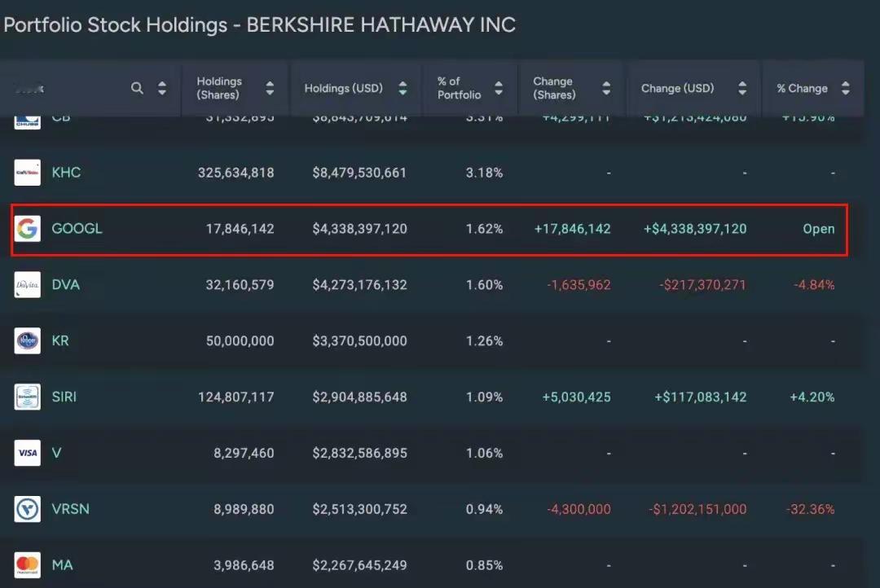Viewport: 880px width, 588px height.
Task: Click the % of Portfolio column header
Action: (470, 88)
